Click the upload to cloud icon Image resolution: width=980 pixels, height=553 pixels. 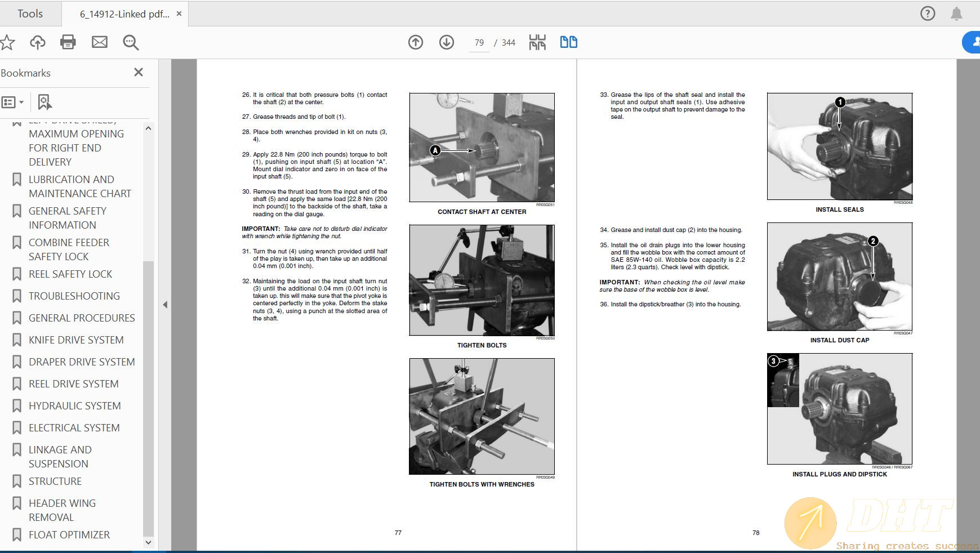tap(38, 42)
